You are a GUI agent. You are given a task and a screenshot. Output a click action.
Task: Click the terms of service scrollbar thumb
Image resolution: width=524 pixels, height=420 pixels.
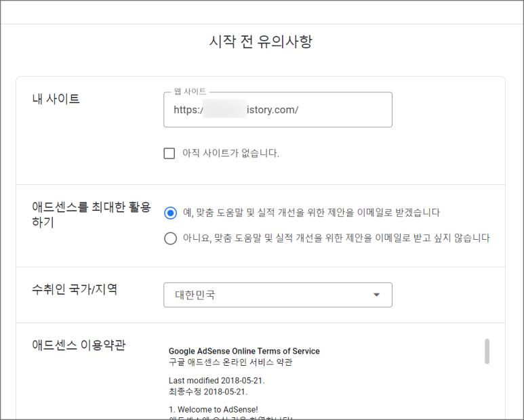coord(487,351)
